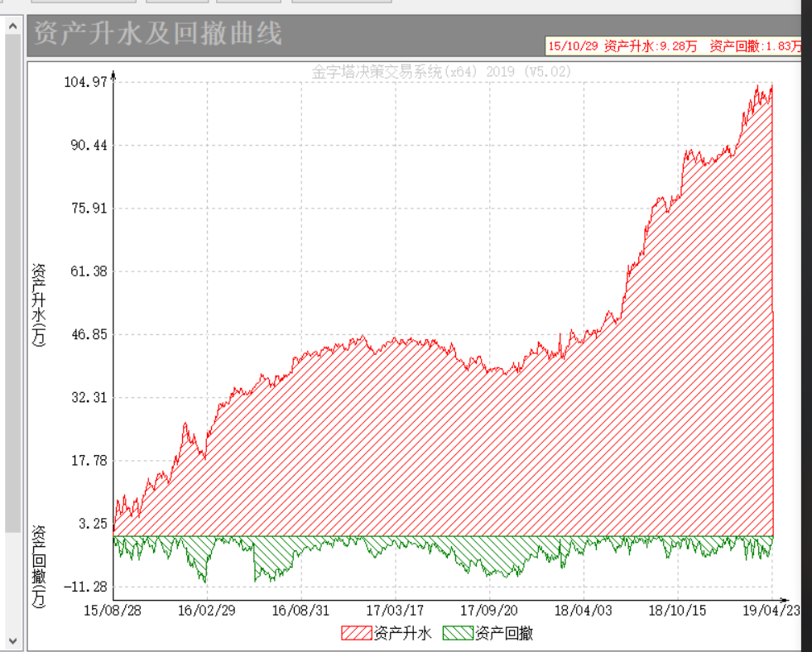Image resolution: width=812 pixels, height=652 pixels.
Task: Click the left vertical scrollbar thumb
Action: [13, 282]
